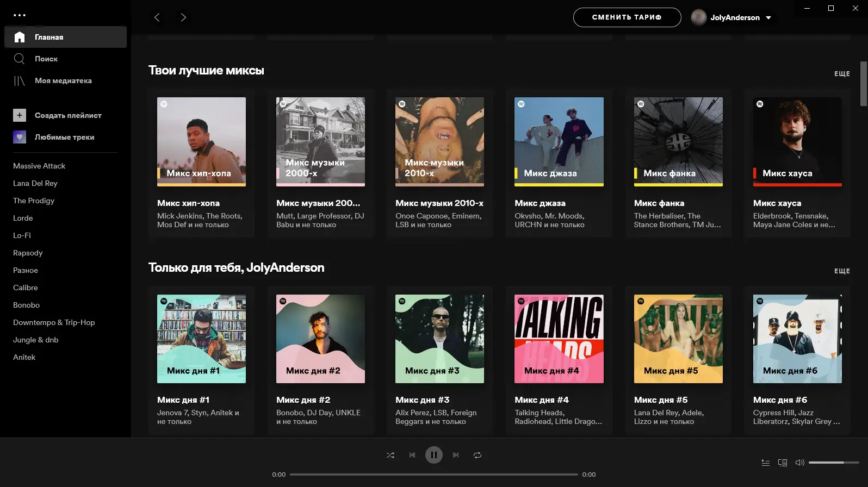The height and width of the screenshot is (487, 868).
Task: Open Rapsody playlist
Action: (x=28, y=253)
